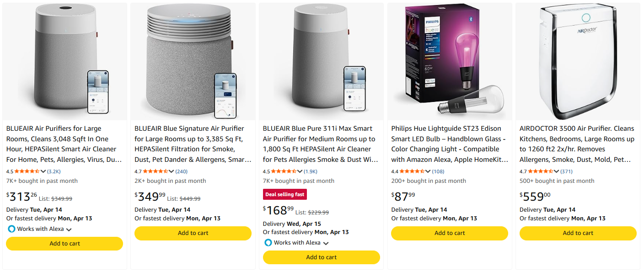
Task: View the 371 reviews for AIRDOCTOR 3500
Action: tap(565, 171)
